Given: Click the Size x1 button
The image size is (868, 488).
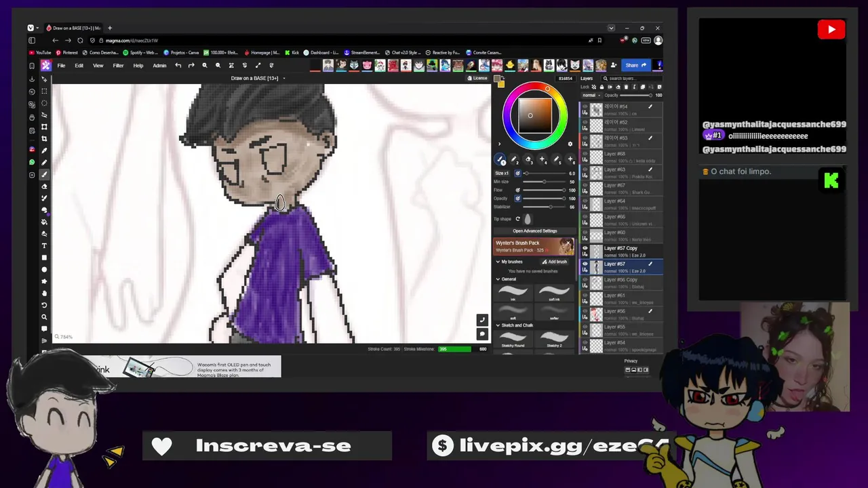Looking at the screenshot, I should click(x=502, y=174).
